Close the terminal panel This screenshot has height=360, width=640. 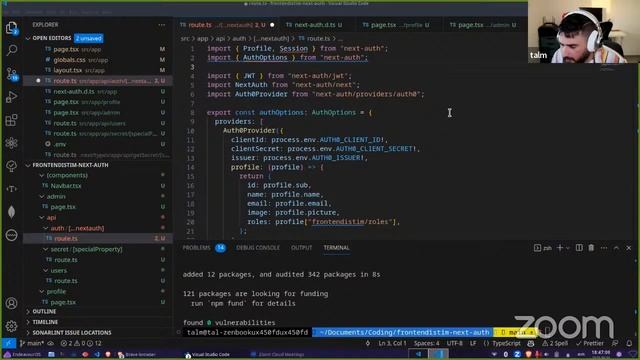(629, 248)
